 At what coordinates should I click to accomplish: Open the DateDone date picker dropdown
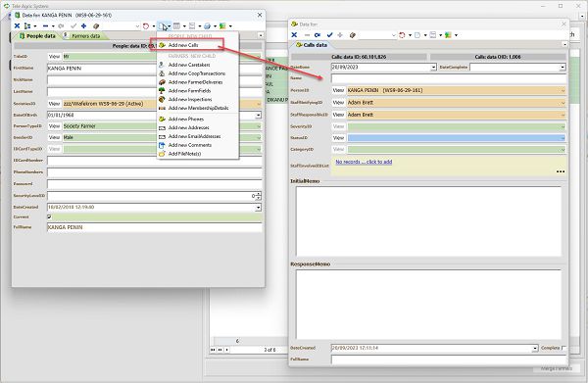click(x=433, y=67)
